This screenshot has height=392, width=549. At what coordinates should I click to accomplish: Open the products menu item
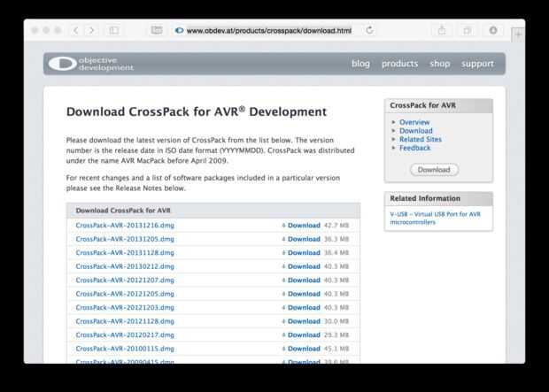click(x=400, y=64)
